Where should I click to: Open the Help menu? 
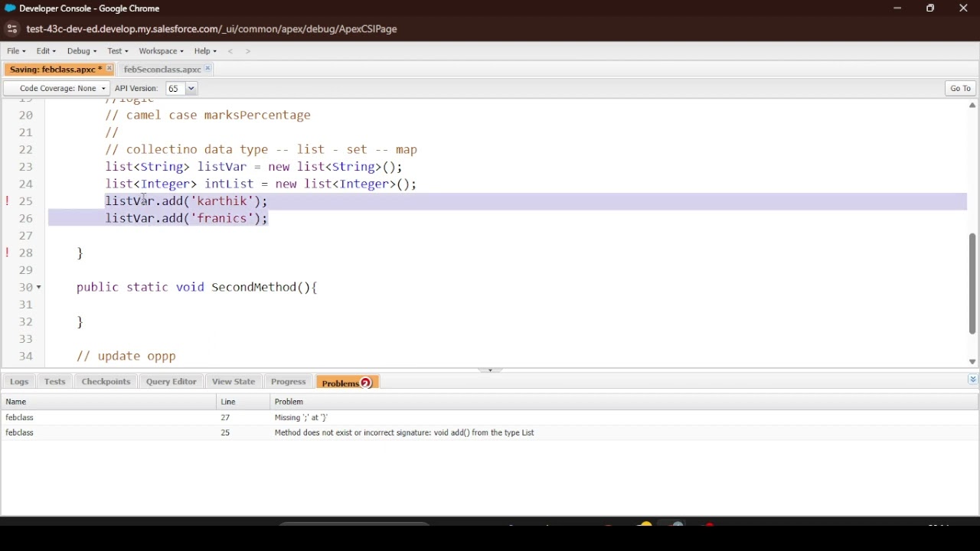tap(205, 51)
